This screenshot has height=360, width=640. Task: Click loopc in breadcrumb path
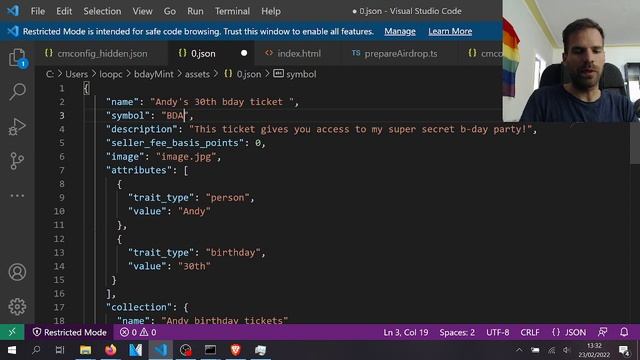point(111,74)
